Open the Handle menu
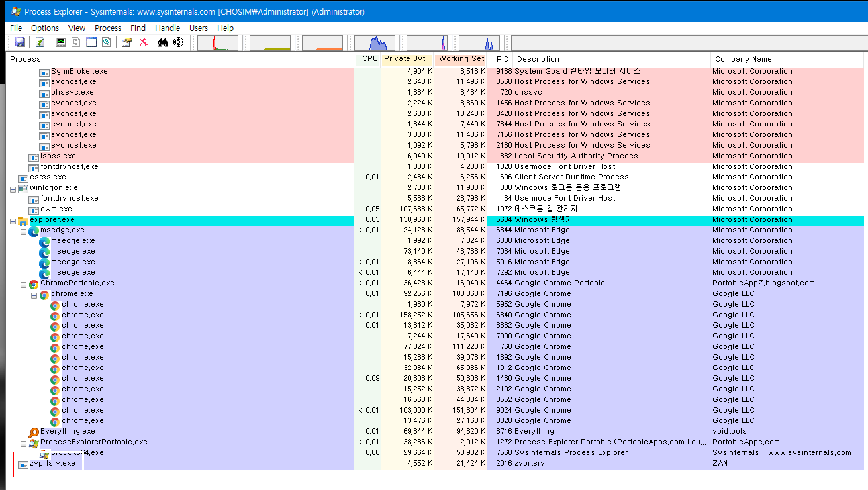The image size is (868, 490). click(x=168, y=28)
